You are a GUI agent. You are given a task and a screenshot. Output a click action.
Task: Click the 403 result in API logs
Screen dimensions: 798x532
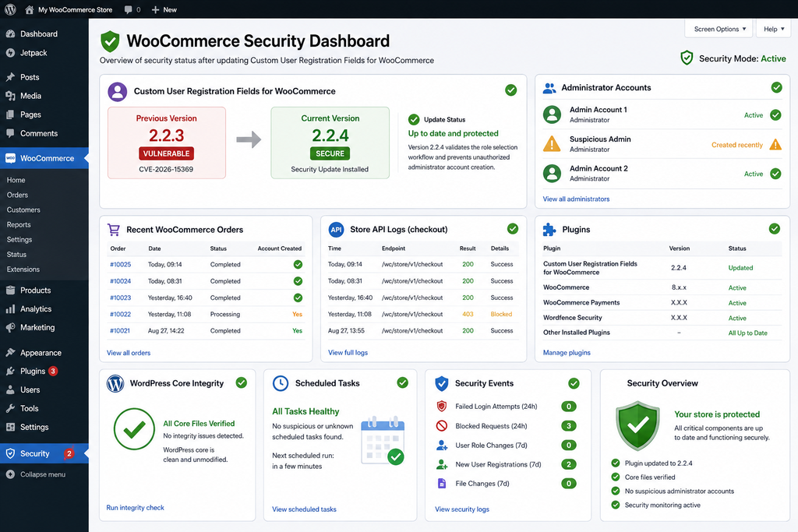pyautogui.click(x=468, y=315)
